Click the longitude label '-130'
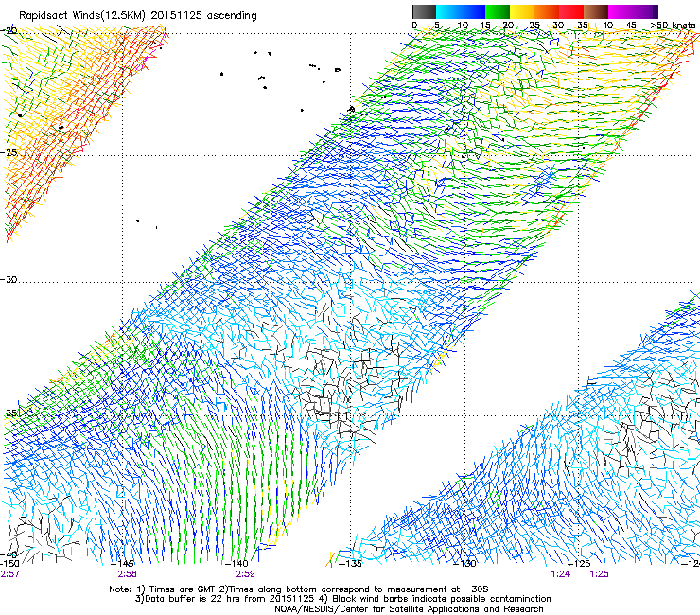700x615 pixels. click(x=464, y=563)
